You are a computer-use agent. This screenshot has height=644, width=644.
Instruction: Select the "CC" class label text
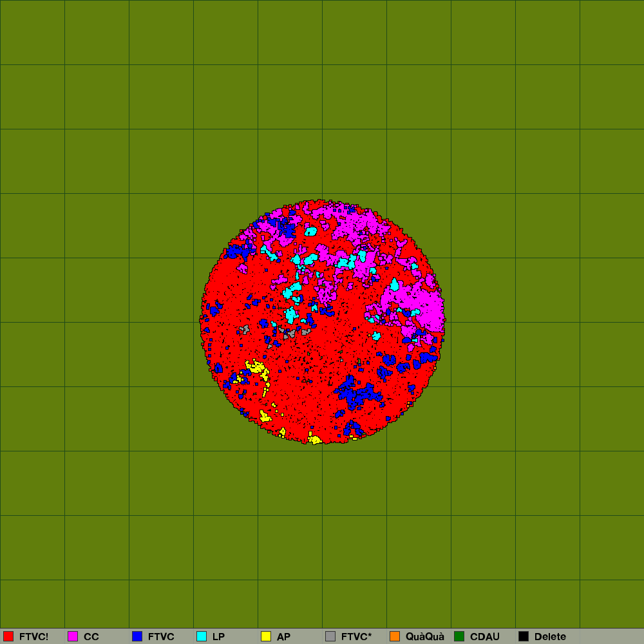pos(91,636)
